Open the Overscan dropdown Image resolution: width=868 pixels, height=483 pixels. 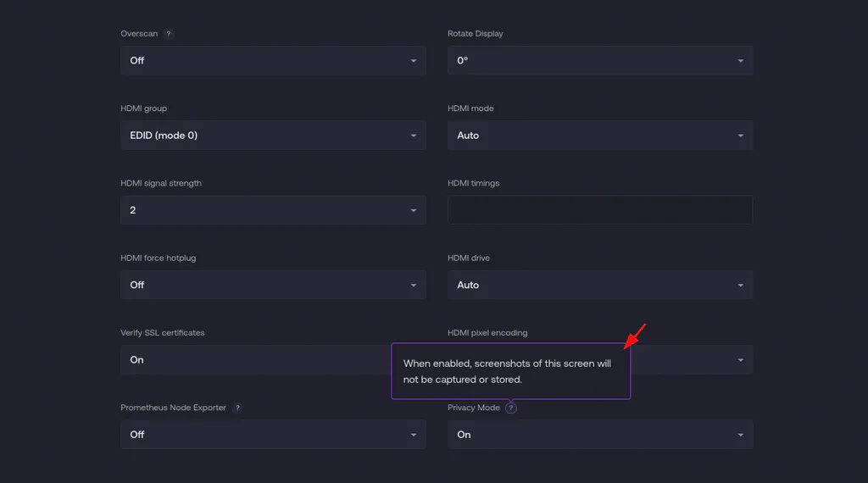tap(273, 60)
